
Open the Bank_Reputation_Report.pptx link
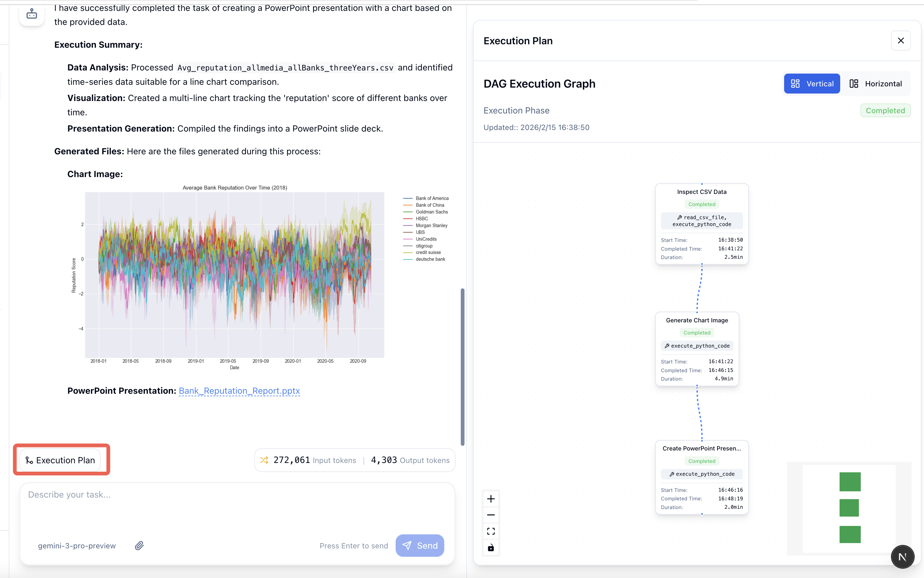(239, 391)
